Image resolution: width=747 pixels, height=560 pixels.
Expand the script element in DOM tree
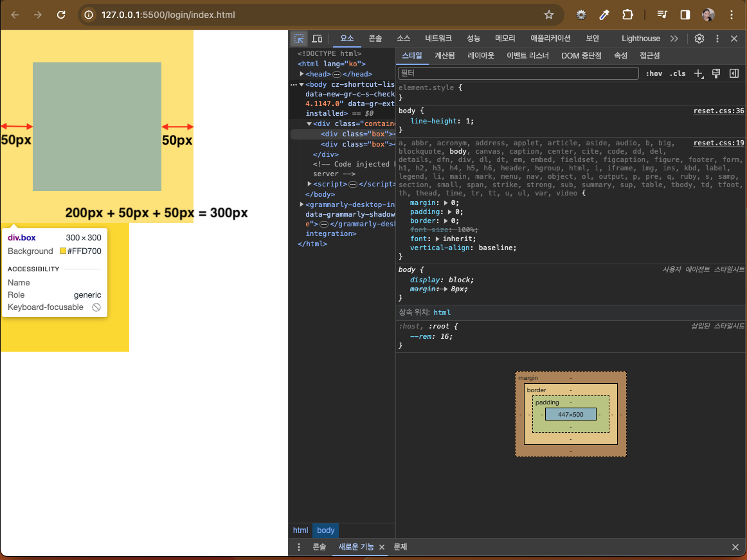[309, 184]
